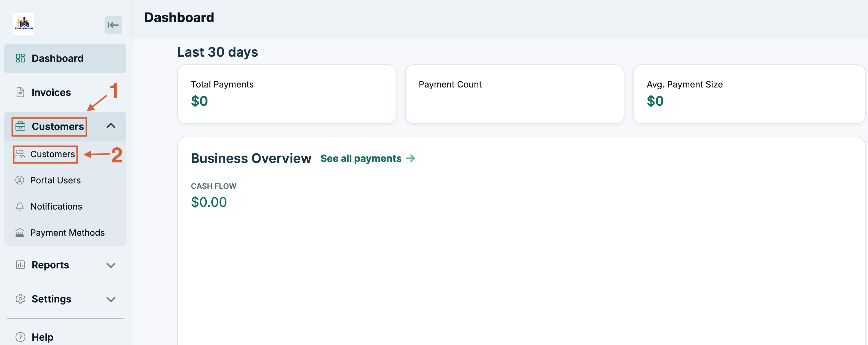This screenshot has height=345, width=868.
Task: Click the $0.00 cash flow amount
Action: coord(209,202)
